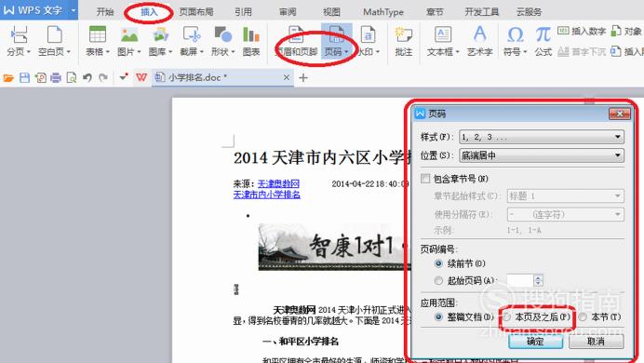644x363 pixels.
Task: Click the 起始页码 number input field
Action: click(519, 280)
